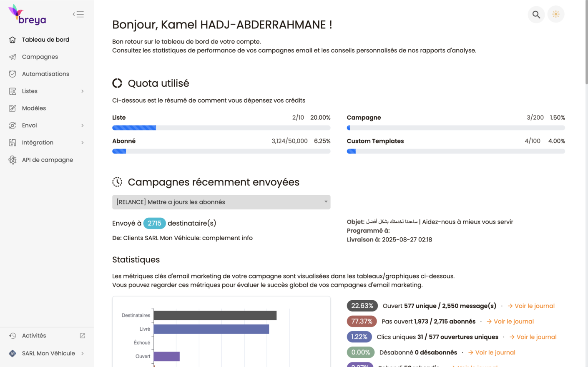Click the 2715 recipients badge

click(154, 224)
